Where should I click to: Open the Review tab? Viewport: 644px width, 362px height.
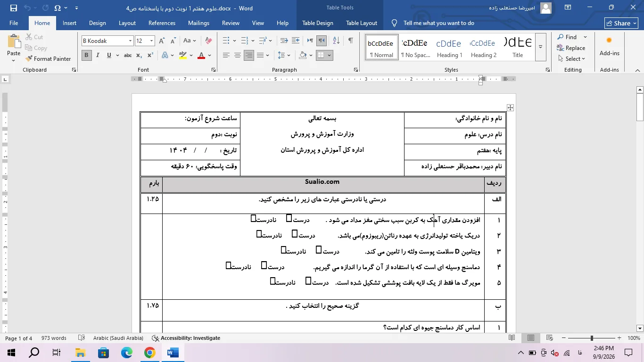tap(231, 23)
